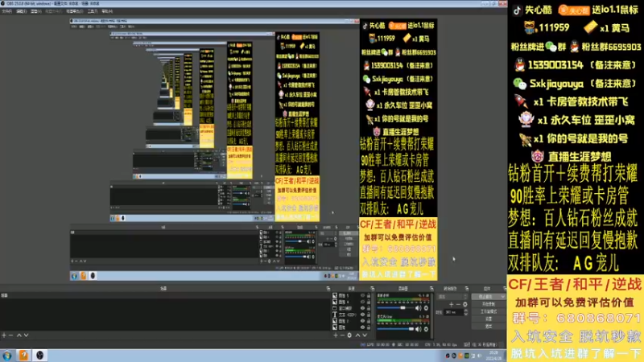Open 桌面音频 mixer gear settings
Viewport: 644px width, 362px height.
pyautogui.click(x=426, y=308)
